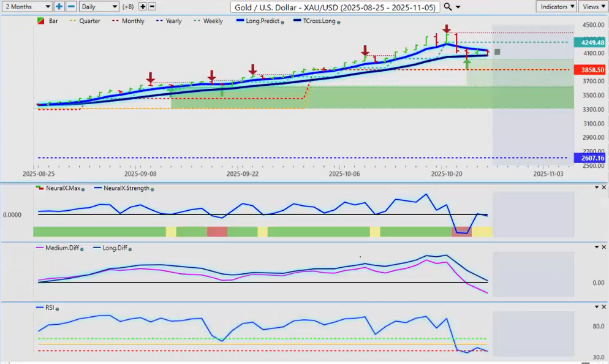Image resolution: width=609 pixels, height=364 pixels.
Task: Click the Monthly legend label
Action: tap(132, 21)
